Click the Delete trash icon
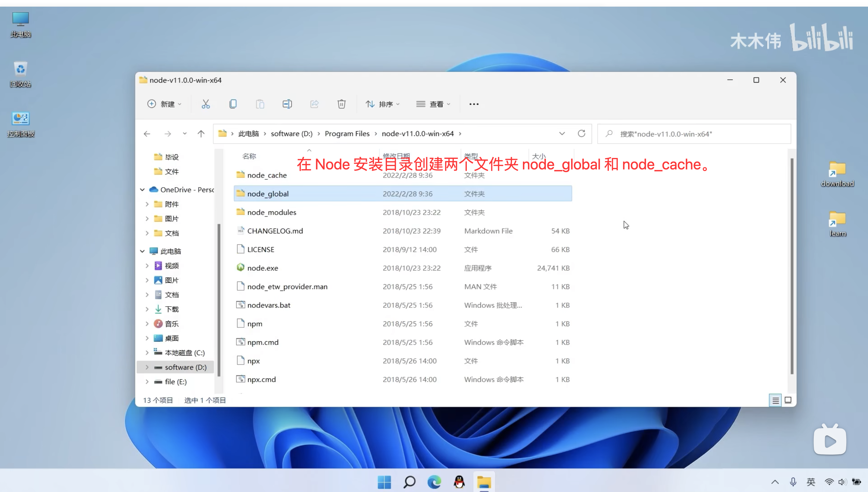Viewport: 868px width, 492px height. coord(341,104)
